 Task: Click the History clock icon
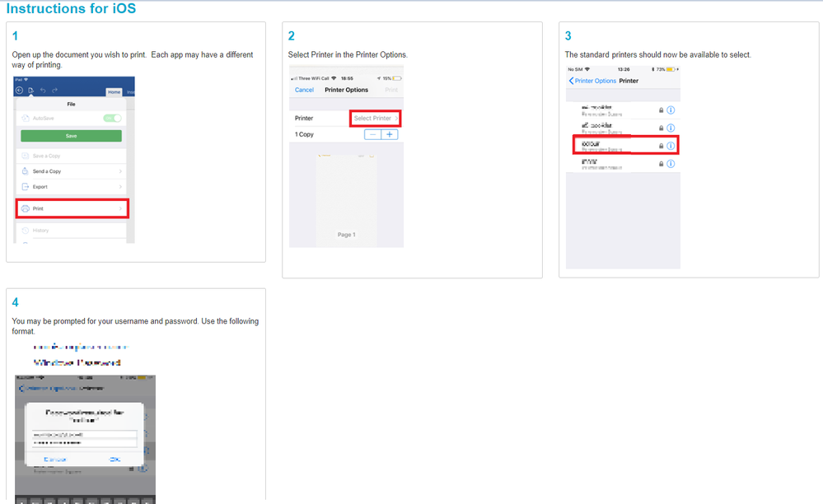click(26, 231)
